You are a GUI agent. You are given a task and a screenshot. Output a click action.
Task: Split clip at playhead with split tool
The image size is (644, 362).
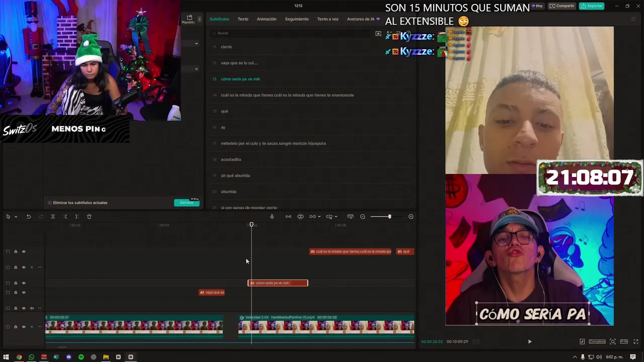pyautogui.click(x=53, y=217)
